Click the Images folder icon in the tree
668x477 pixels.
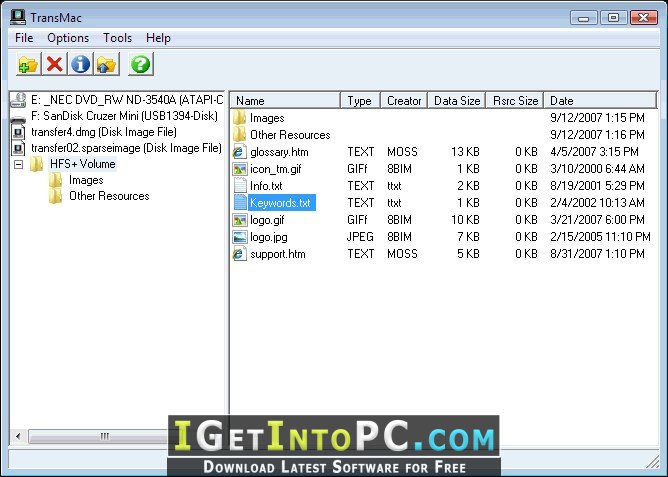(55, 180)
